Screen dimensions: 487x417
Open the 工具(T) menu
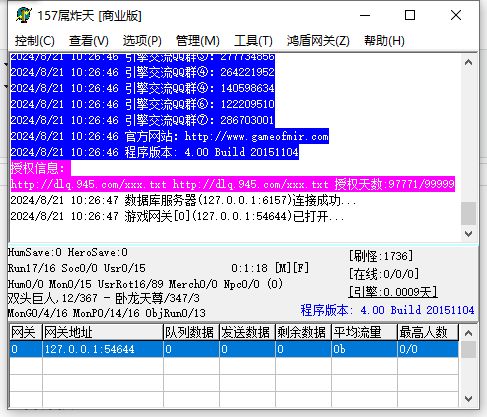253,41
